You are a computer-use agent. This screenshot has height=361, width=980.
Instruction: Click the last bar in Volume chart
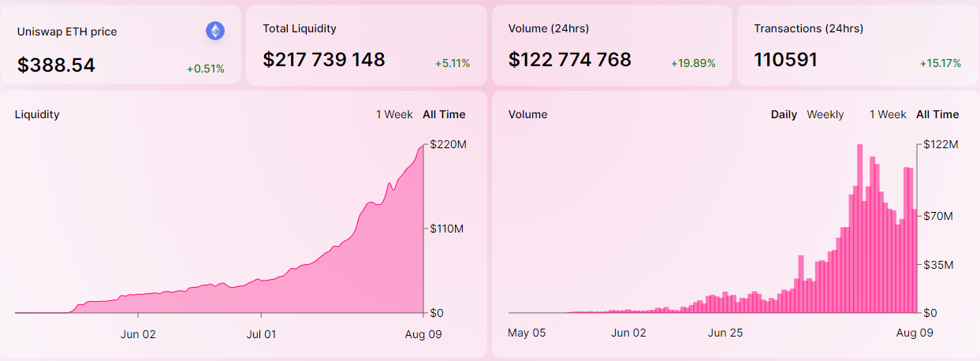click(915, 260)
